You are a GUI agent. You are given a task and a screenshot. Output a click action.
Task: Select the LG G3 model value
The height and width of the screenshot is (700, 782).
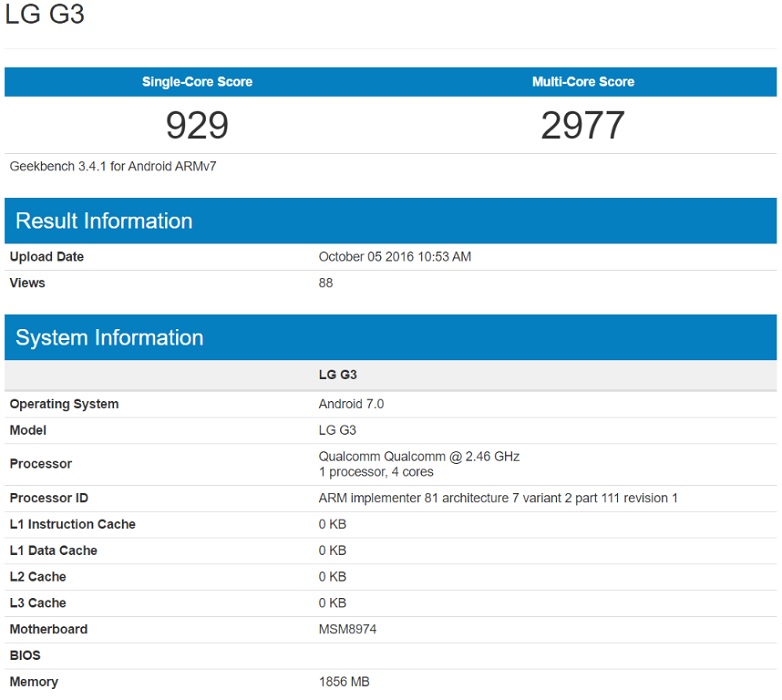point(337,430)
